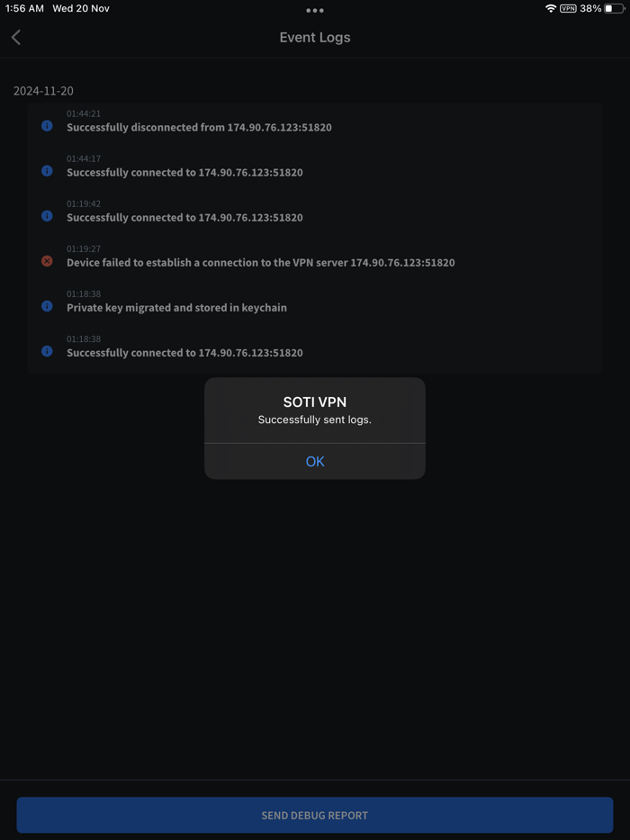Click the info icon on the 01:18:38 connection entry
Screen dimensions: 630x840
[47, 351]
